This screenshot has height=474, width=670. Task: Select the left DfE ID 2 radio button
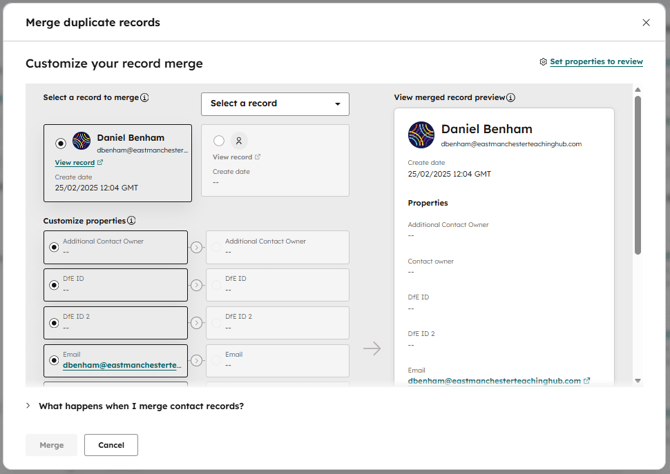click(x=54, y=323)
